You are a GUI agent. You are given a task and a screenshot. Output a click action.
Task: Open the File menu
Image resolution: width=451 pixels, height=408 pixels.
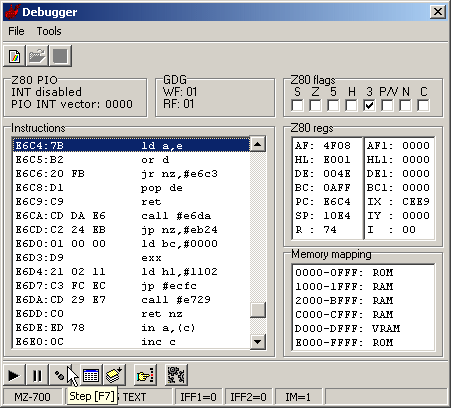pyautogui.click(x=16, y=31)
